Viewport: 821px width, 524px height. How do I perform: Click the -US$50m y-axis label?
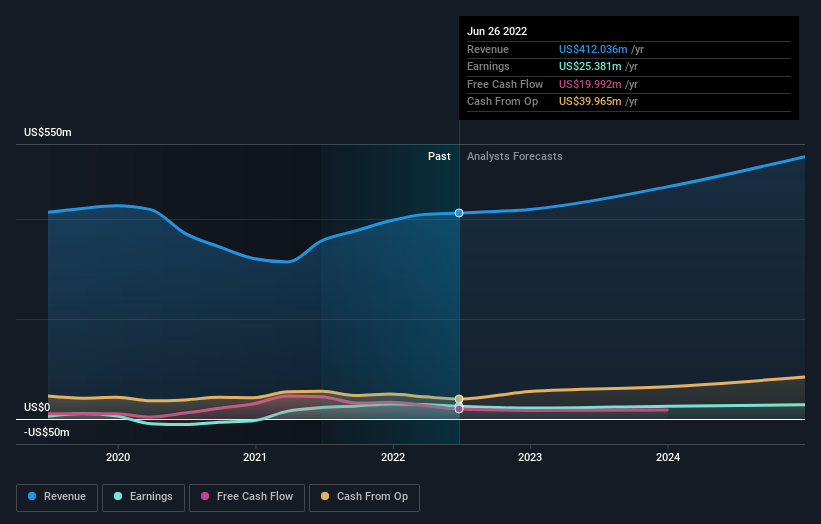tap(47, 432)
